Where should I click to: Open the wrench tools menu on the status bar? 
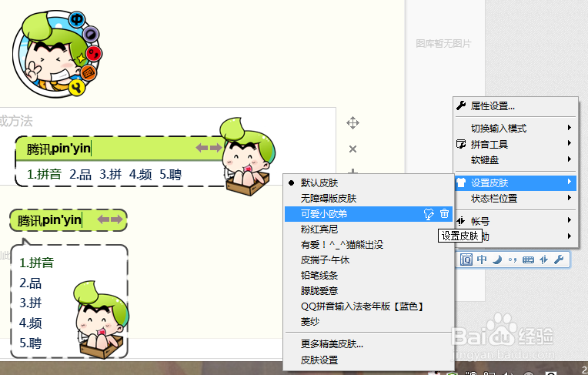point(559,259)
